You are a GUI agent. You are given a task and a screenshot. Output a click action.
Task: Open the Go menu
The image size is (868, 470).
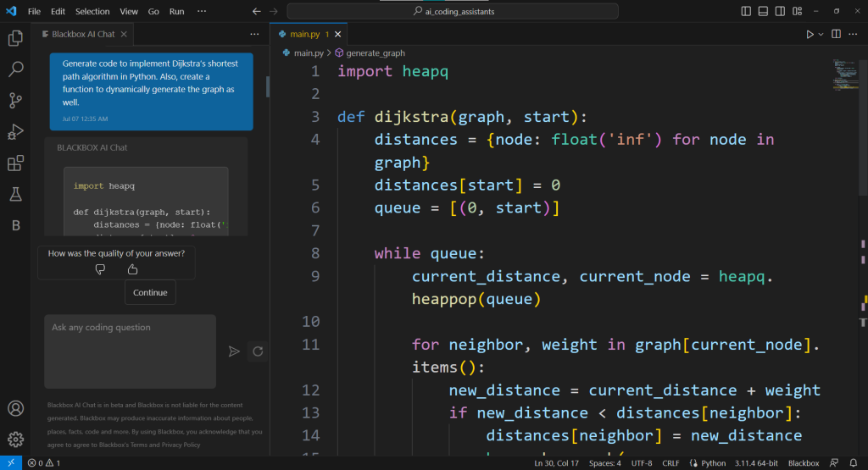click(x=153, y=11)
